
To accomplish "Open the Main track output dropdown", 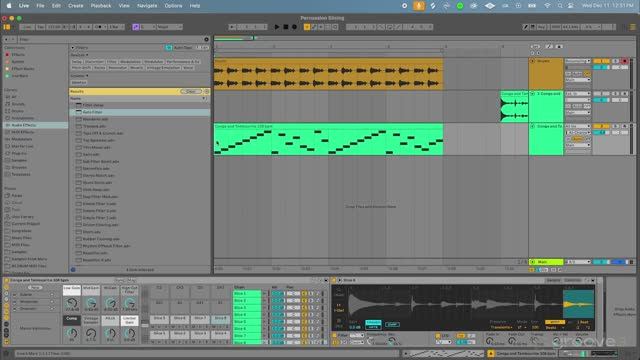I will [577, 262].
